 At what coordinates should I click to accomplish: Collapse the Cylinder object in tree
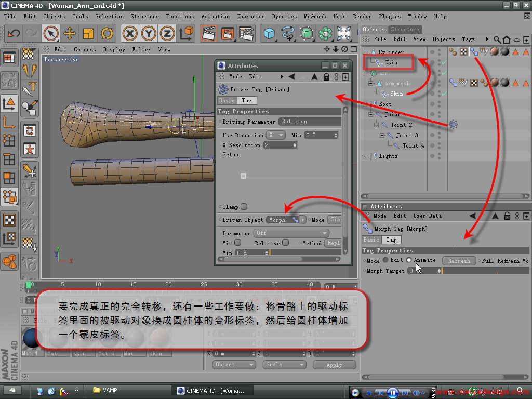pyautogui.click(x=365, y=52)
